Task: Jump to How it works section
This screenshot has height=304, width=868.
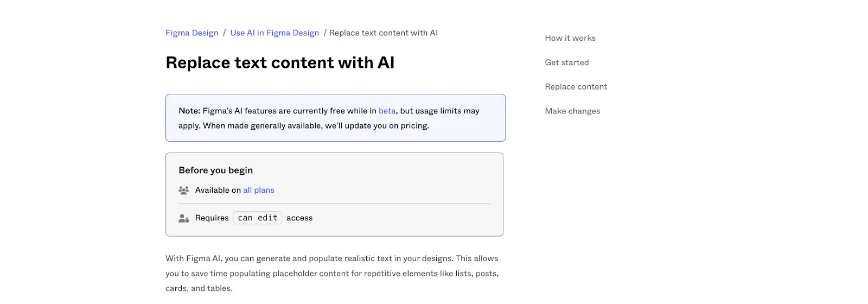Action: point(570,38)
